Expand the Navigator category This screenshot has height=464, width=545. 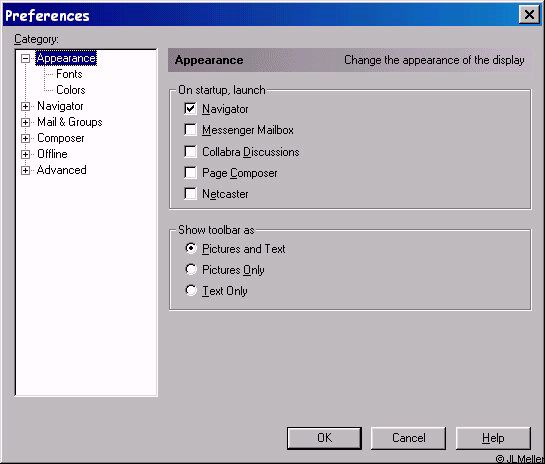[25, 106]
